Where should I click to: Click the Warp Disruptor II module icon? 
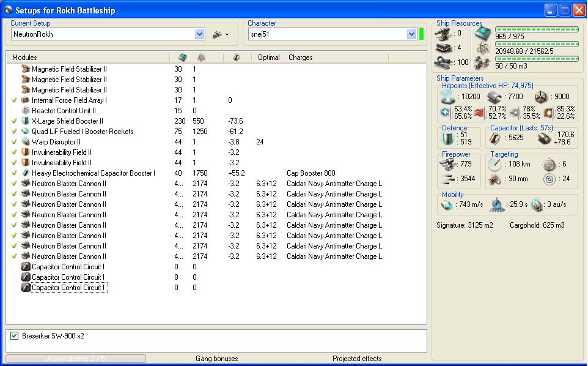point(26,142)
